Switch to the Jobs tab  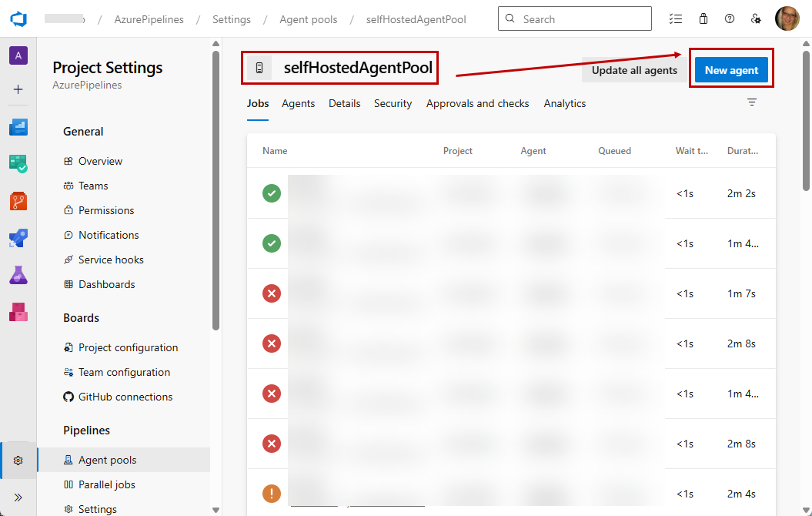(x=258, y=104)
